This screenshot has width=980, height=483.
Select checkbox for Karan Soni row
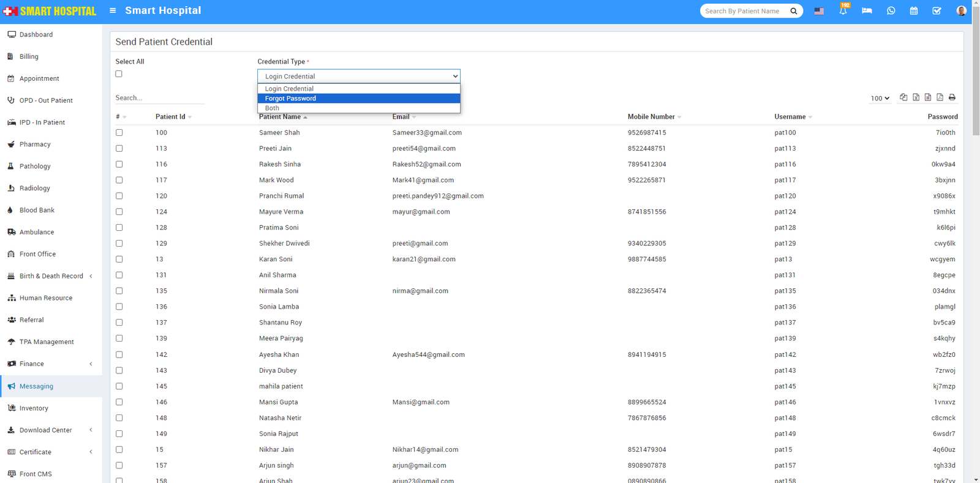(x=119, y=260)
